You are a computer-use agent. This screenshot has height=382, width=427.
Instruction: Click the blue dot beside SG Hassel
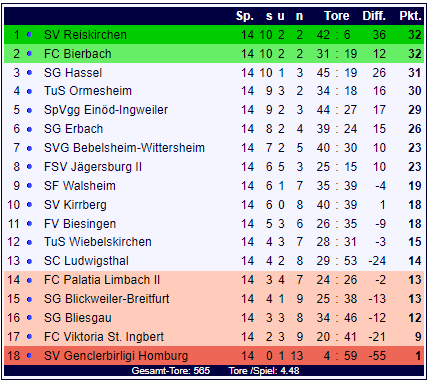click(x=29, y=73)
